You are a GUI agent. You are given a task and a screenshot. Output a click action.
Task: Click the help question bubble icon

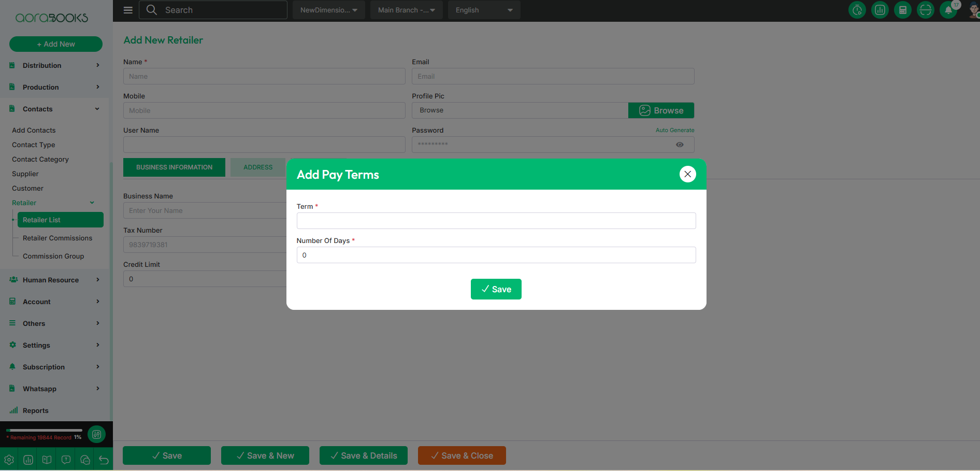coord(66,460)
